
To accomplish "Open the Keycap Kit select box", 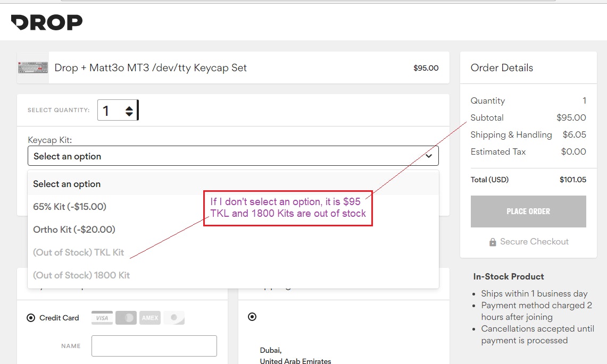I will [x=233, y=156].
